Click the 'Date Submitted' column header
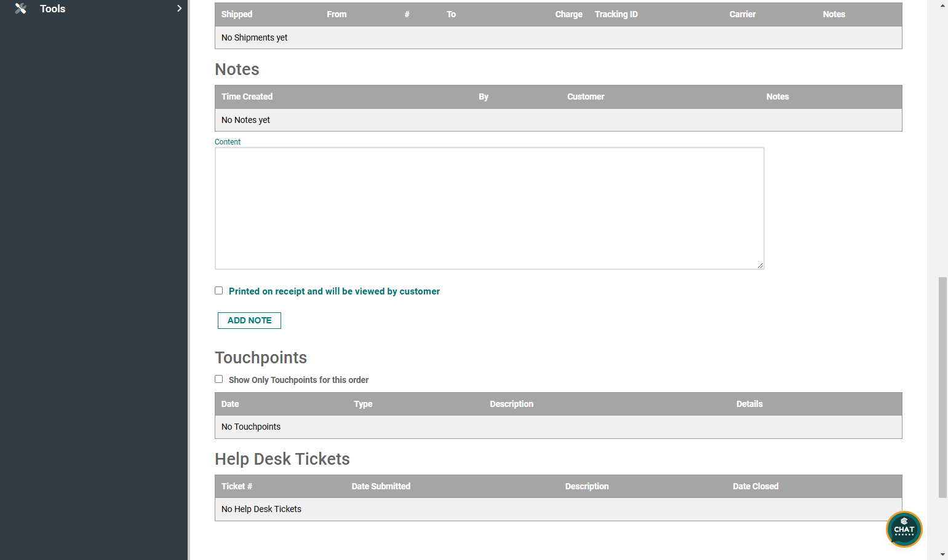Image resolution: width=948 pixels, height=560 pixels. (x=381, y=486)
